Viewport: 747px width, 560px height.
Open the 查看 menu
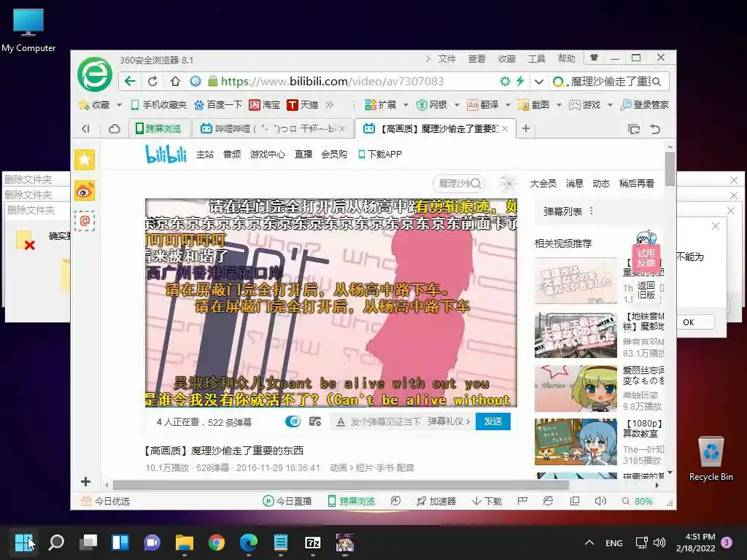tap(477, 58)
